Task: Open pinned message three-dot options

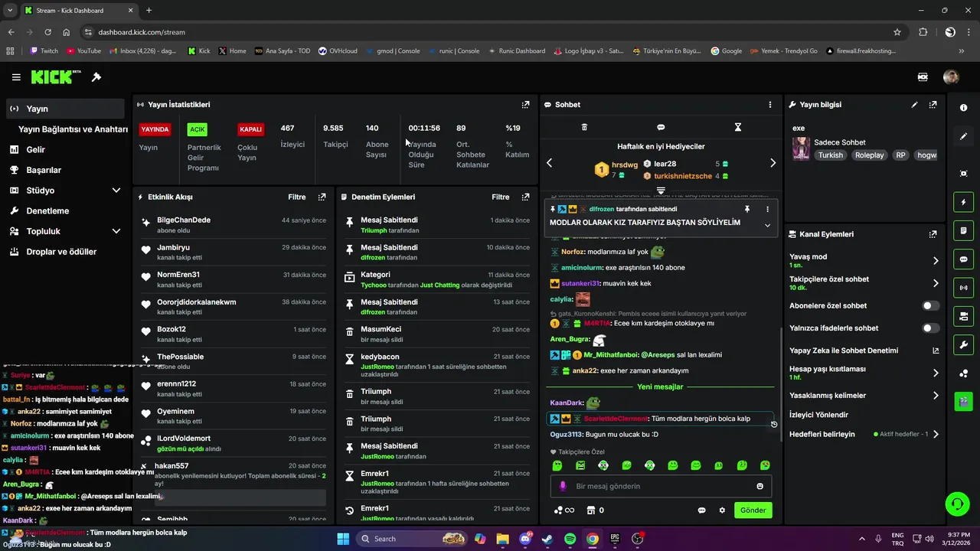Action: (x=767, y=209)
